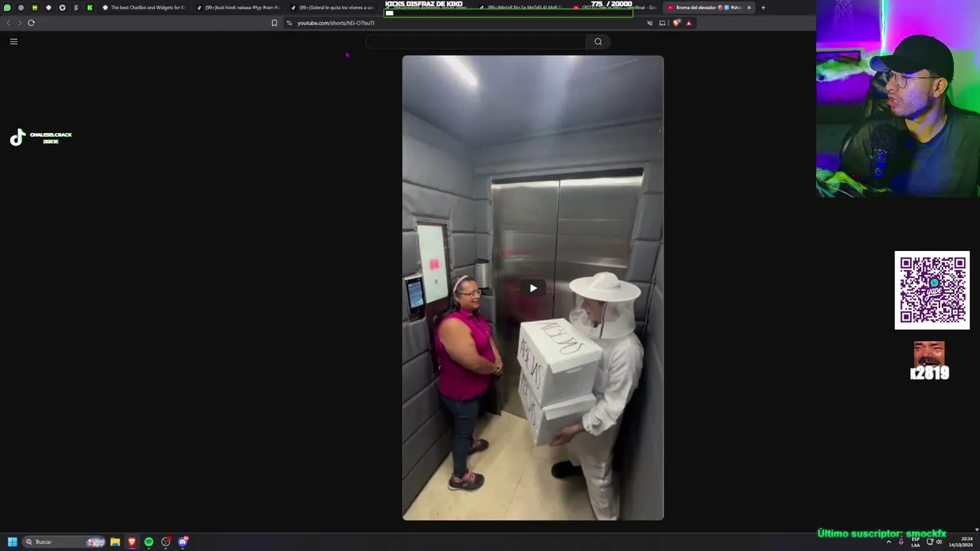Click the microphone icon in system tray
The width and height of the screenshot is (980, 551).
(901, 542)
